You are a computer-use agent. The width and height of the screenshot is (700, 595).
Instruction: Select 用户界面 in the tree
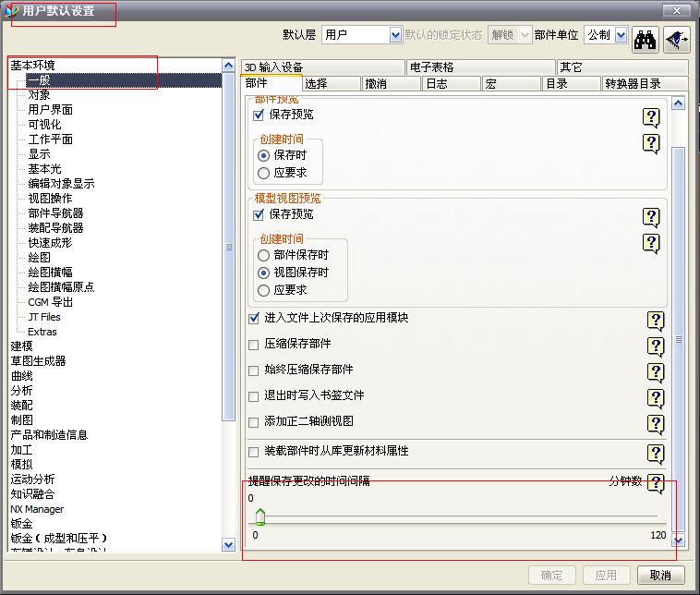click(x=50, y=110)
